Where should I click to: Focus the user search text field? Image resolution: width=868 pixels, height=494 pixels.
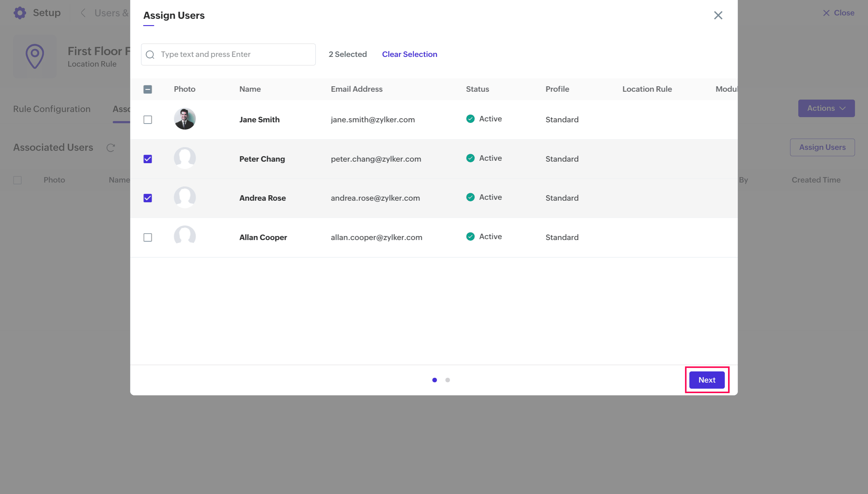(234, 54)
